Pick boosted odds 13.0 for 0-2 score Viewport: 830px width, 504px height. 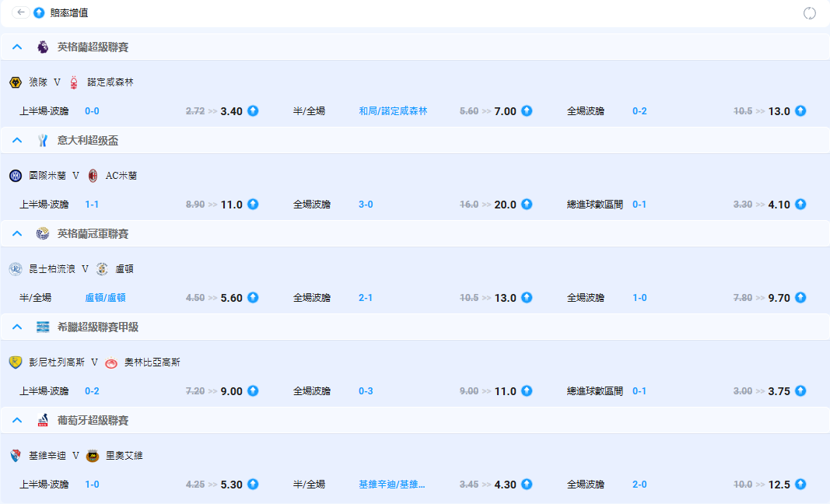pyautogui.click(x=779, y=111)
